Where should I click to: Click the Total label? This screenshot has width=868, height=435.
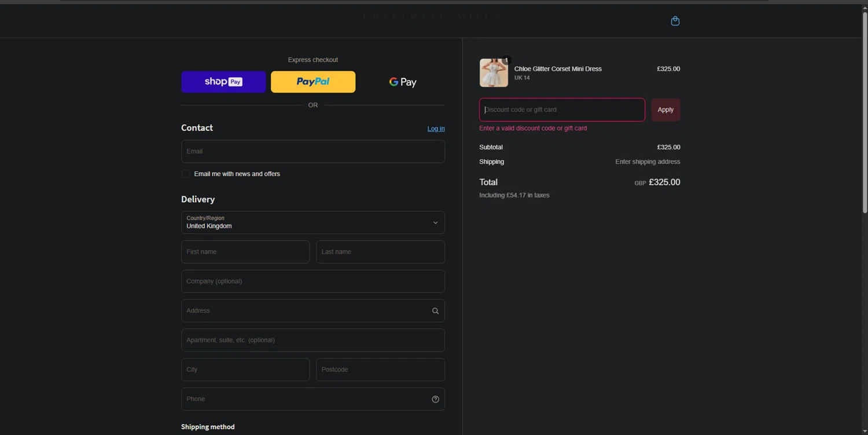(x=488, y=182)
